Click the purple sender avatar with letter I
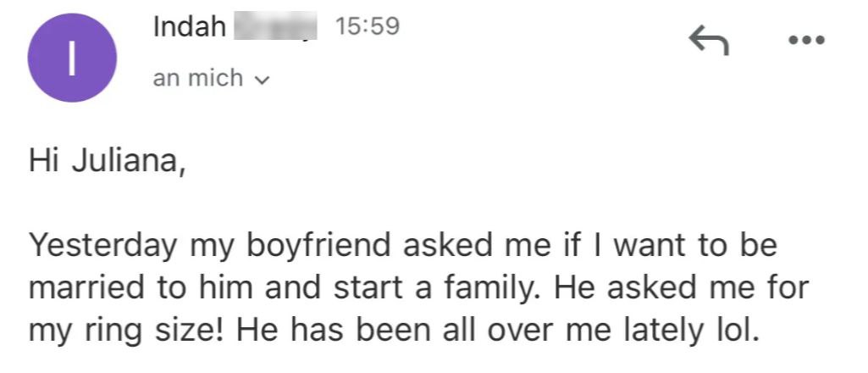Image resolution: width=868 pixels, height=373 pixels. [x=71, y=58]
